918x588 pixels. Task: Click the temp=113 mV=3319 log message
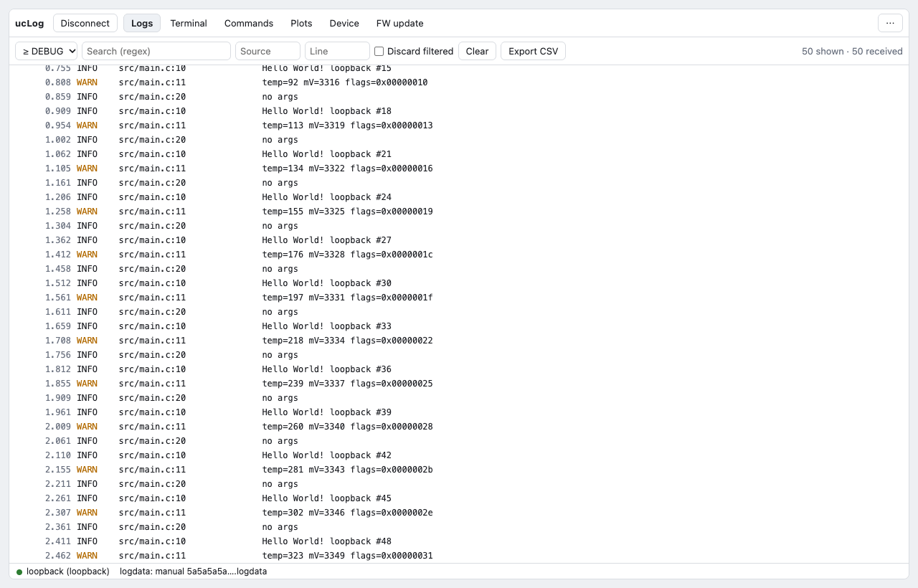point(347,125)
